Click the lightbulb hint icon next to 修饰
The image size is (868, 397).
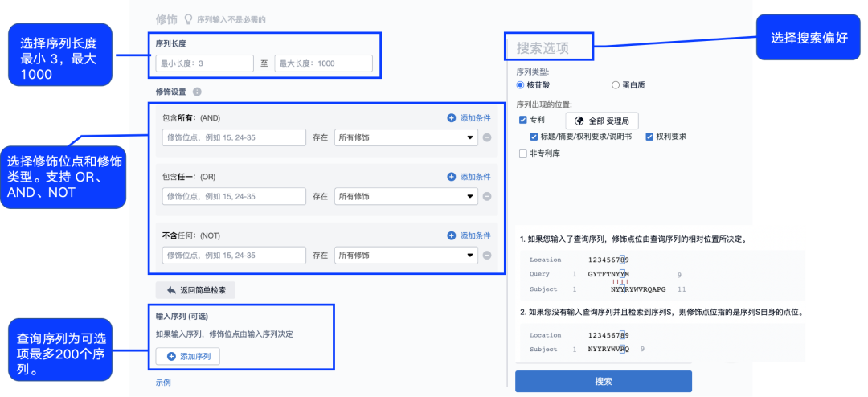(x=189, y=18)
